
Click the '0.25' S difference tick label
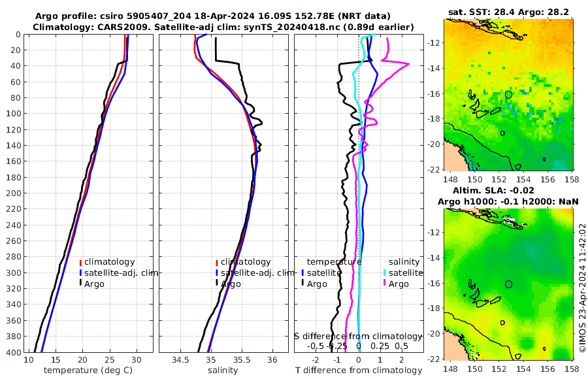click(380, 346)
